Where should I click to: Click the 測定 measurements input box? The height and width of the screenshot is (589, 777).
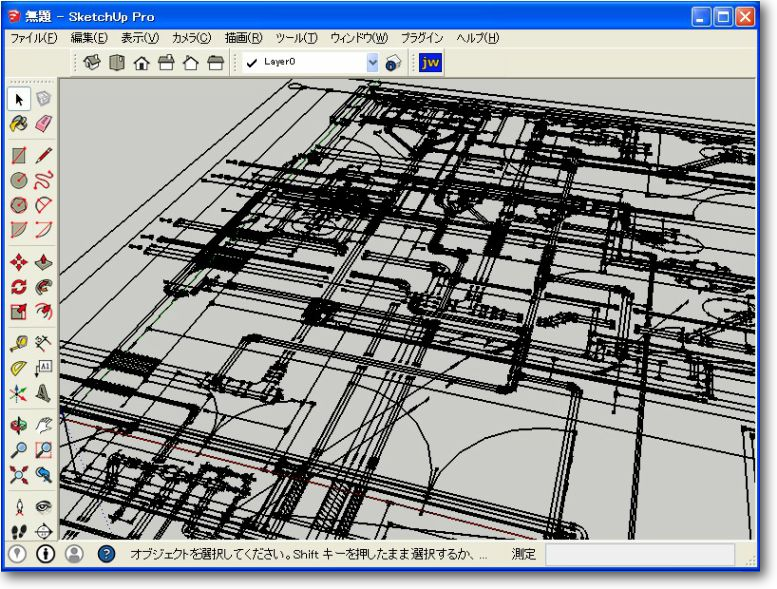coord(640,554)
